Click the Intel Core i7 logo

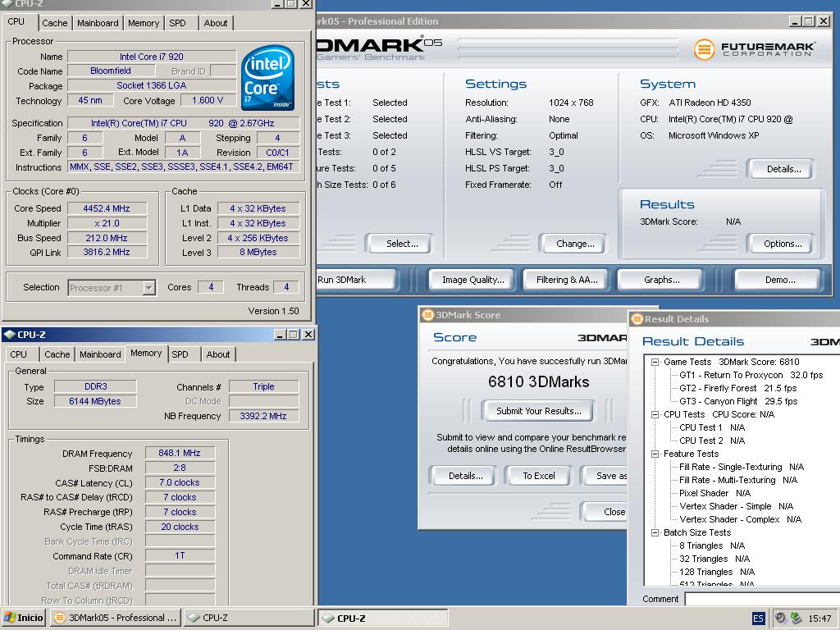coord(268,78)
